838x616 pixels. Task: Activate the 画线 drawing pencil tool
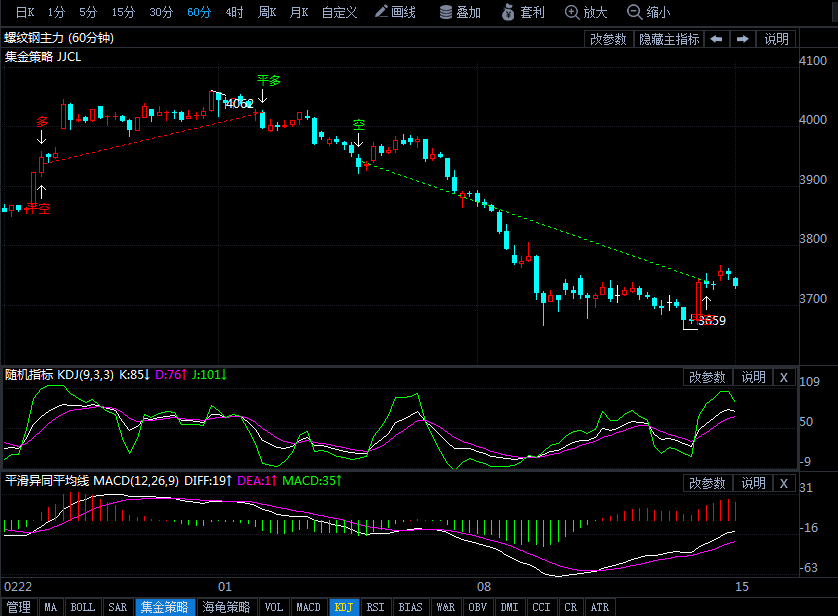(395, 12)
